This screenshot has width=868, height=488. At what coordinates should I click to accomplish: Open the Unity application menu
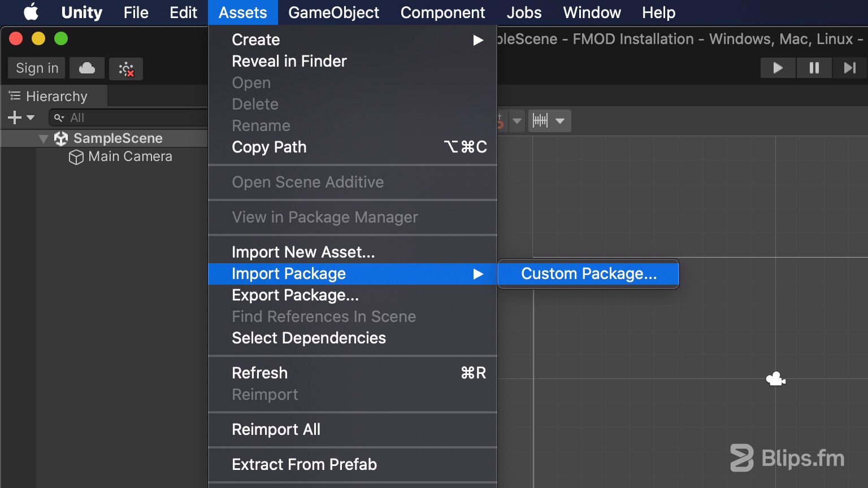pos(82,12)
